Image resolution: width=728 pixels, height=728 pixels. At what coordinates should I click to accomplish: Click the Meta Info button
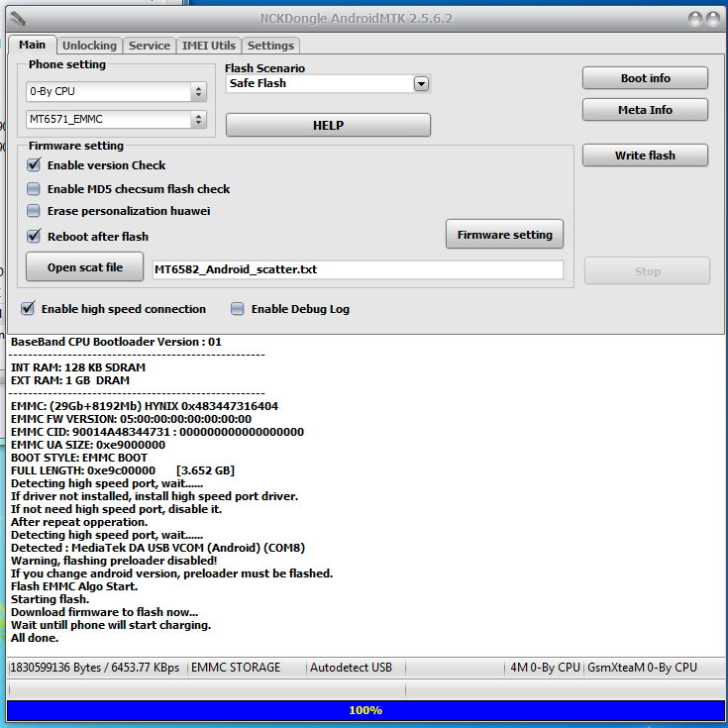pyautogui.click(x=646, y=110)
